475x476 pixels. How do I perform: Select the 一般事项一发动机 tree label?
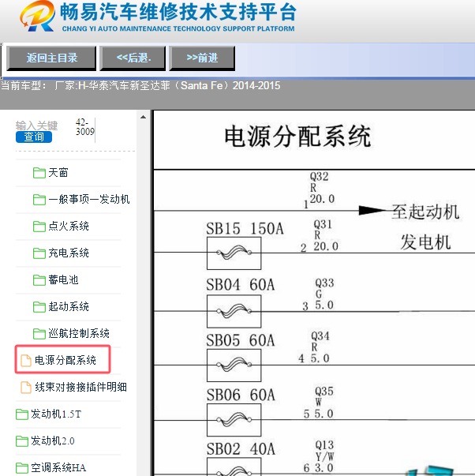[89, 200]
